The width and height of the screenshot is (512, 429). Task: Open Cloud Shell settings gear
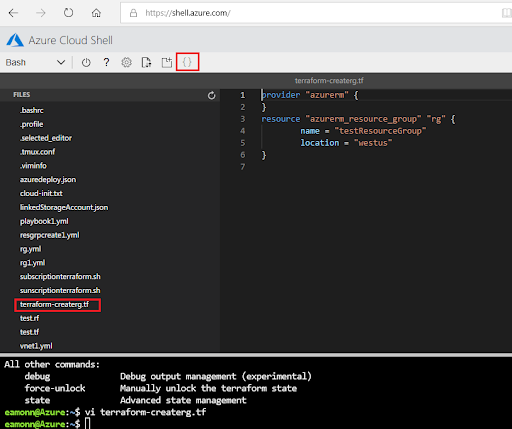tap(126, 62)
